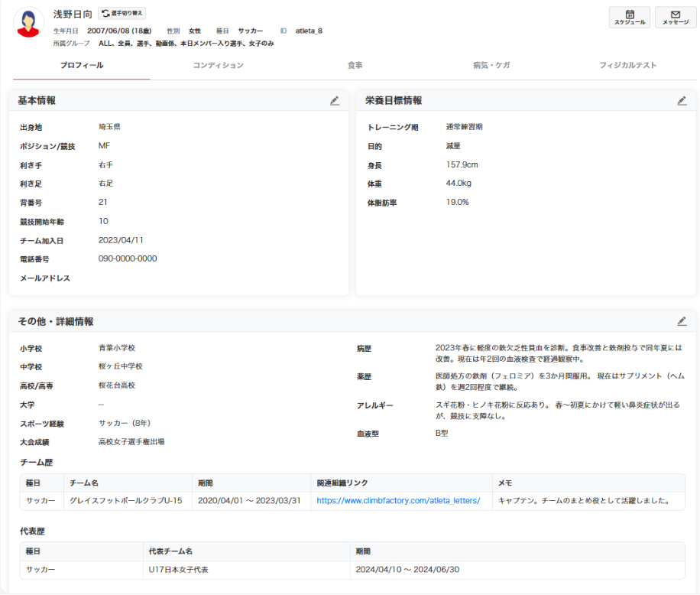The image size is (700, 595).
Task: Open the フィジカルテスト tab
Action: 628,66
